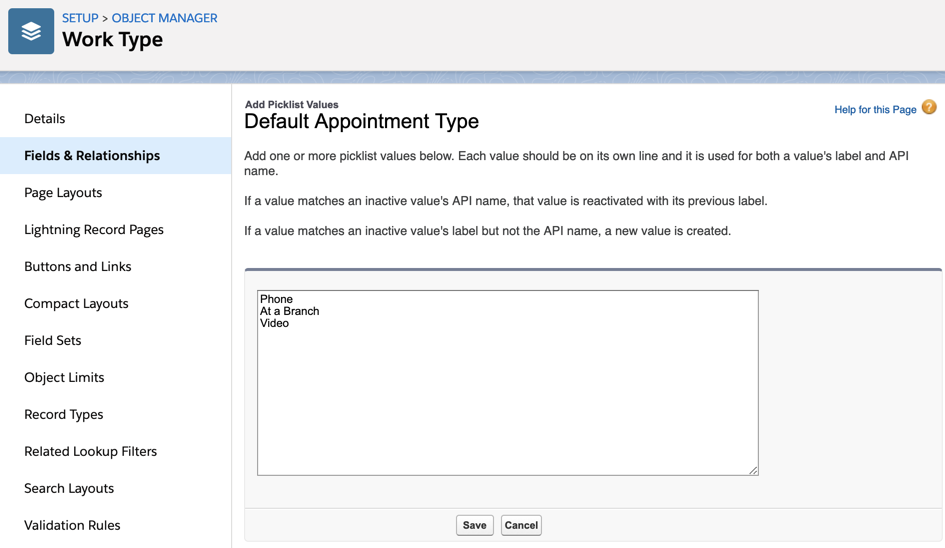The width and height of the screenshot is (945, 548).
Task: Go to SETUP breadcrumb link
Action: (x=80, y=18)
